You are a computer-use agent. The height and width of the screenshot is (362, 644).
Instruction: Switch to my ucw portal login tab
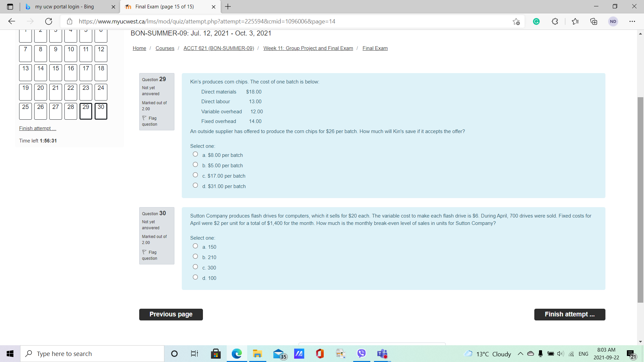tap(64, 7)
